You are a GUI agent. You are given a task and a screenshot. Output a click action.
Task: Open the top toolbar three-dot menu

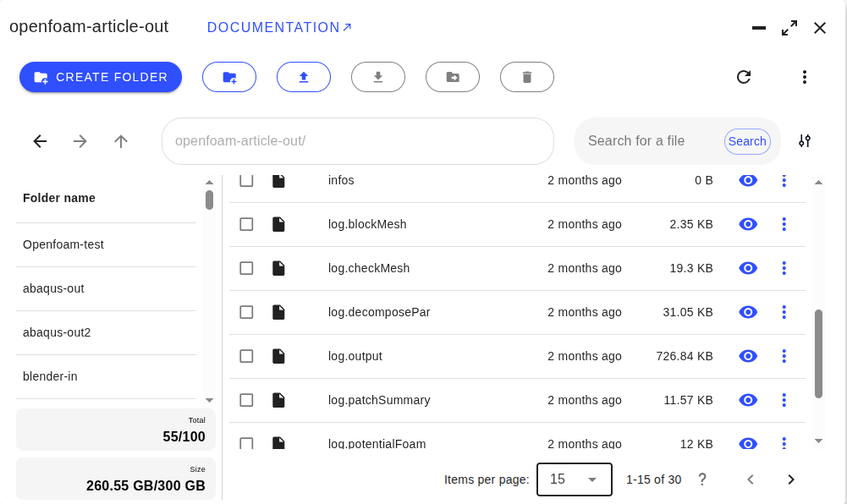(x=805, y=77)
